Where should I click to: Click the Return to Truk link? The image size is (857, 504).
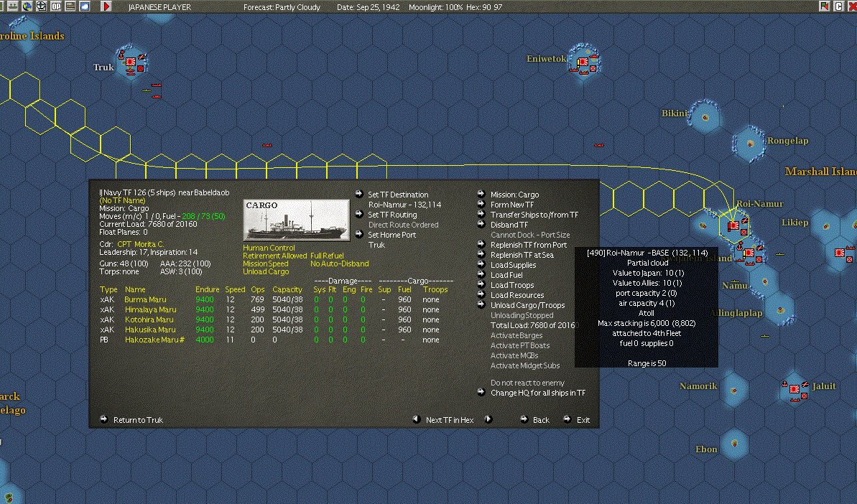[138, 420]
